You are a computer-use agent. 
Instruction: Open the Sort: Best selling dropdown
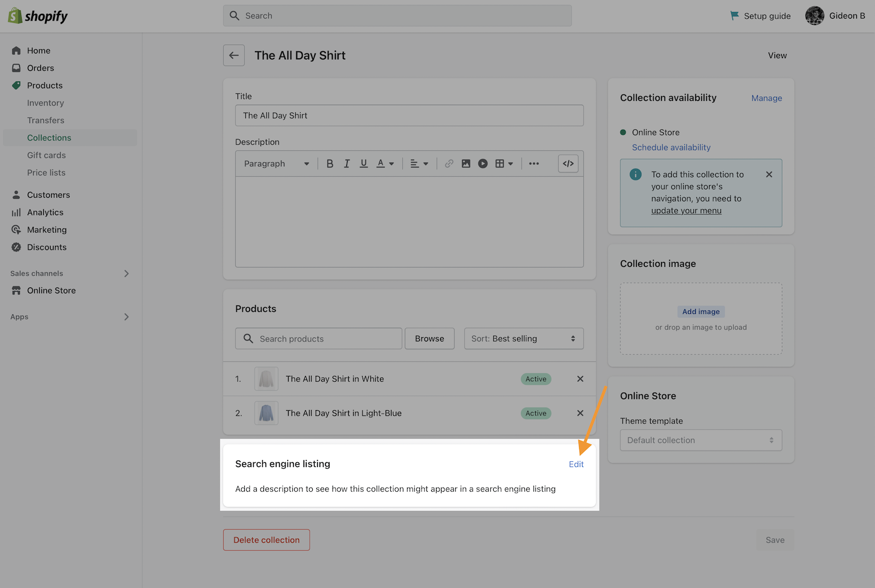(x=524, y=338)
